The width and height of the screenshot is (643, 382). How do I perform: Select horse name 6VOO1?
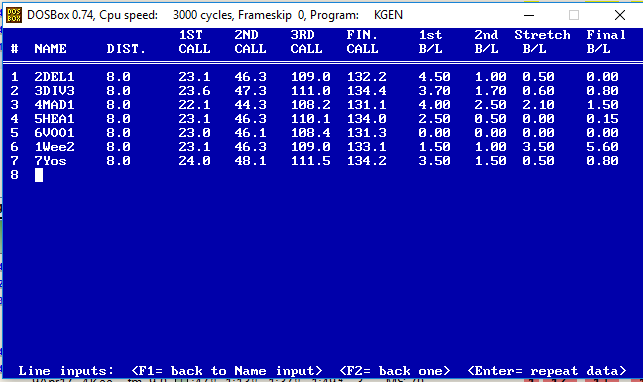(54, 133)
